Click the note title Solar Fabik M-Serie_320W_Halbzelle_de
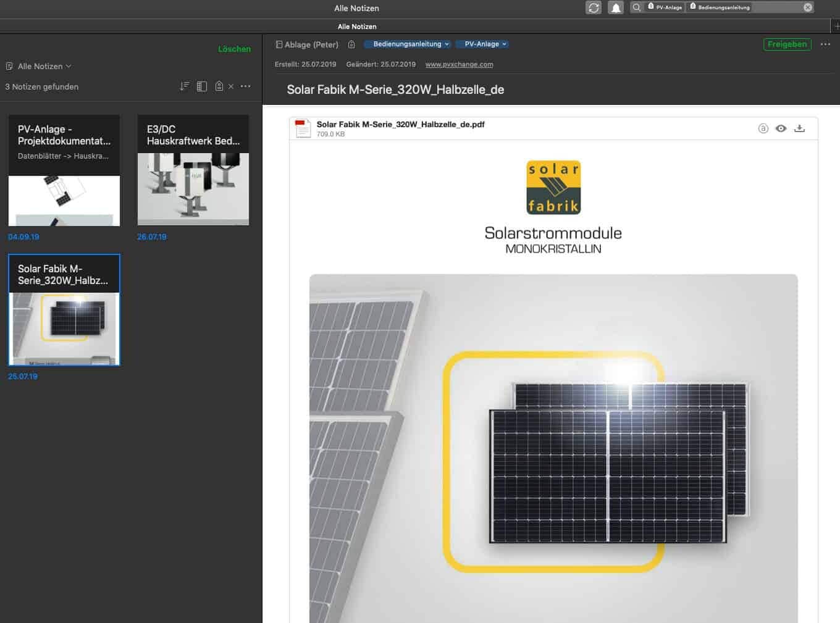The image size is (840, 623). tap(395, 90)
